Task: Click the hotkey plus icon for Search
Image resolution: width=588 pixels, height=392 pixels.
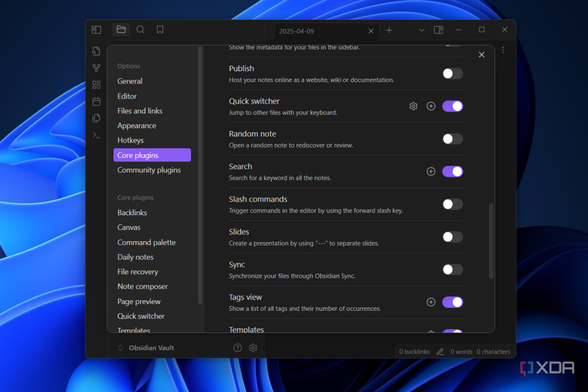Action: 431,171
